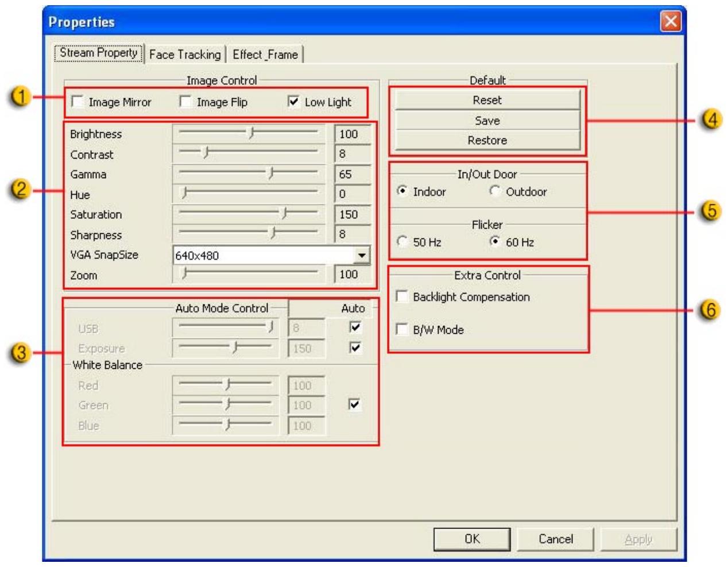Click the Exposure value field showing 150
728x567 pixels.
pos(306,348)
